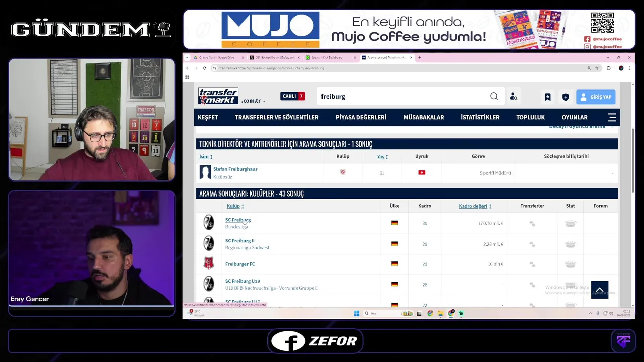644x362 pixels.
Task: Sort clubs by Kulüp column
Action: [x=235, y=206]
